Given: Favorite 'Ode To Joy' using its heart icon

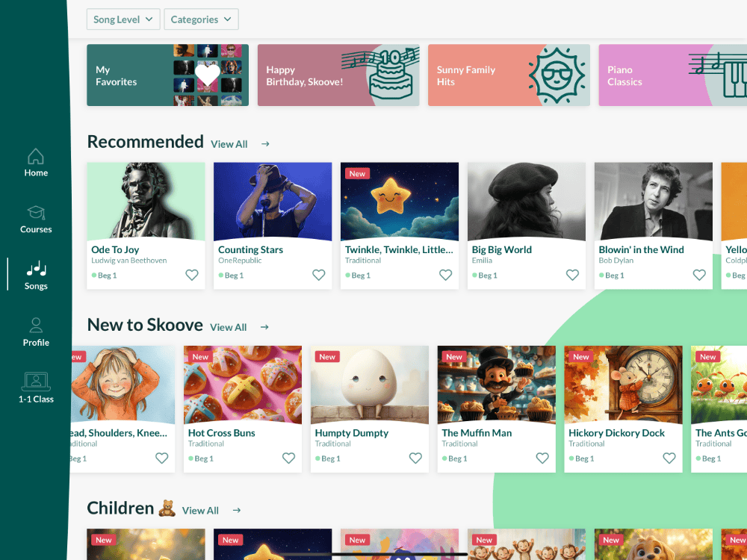Looking at the screenshot, I should pyautogui.click(x=191, y=275).
